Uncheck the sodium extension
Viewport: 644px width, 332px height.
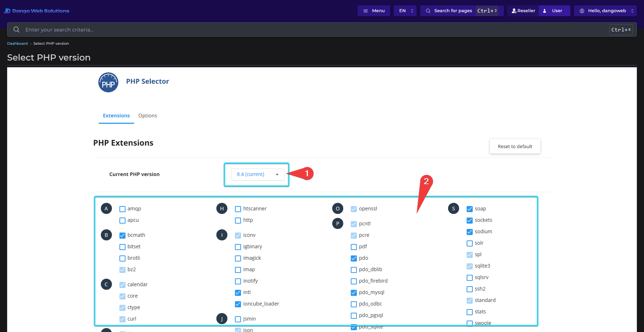(x=470, y=232)
